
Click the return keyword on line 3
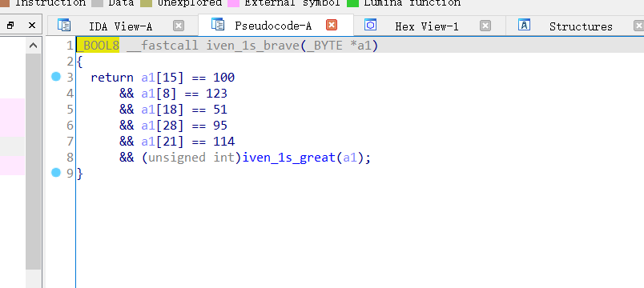112,78
